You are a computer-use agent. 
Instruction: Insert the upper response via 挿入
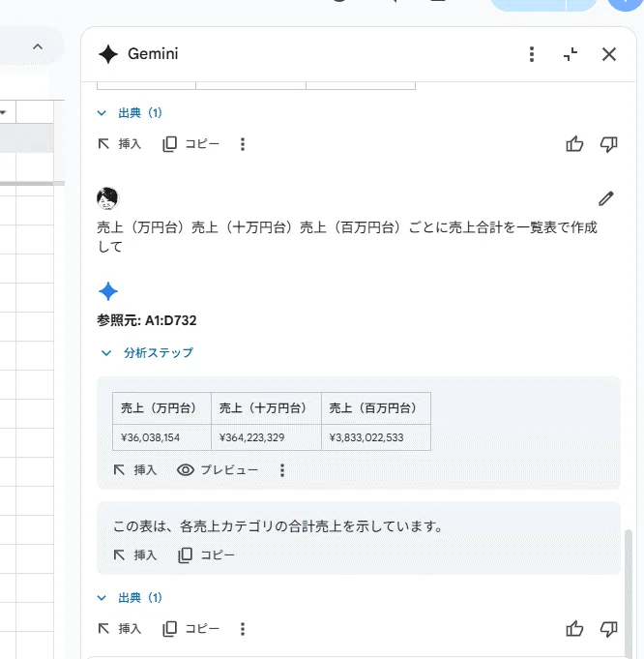pos(120,144)
